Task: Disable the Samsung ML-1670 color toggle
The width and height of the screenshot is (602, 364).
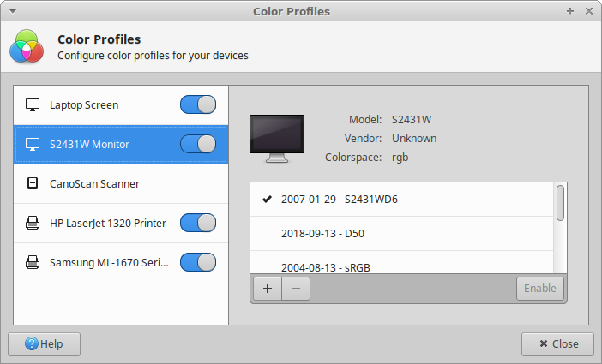Action: (x=198, y=263)
